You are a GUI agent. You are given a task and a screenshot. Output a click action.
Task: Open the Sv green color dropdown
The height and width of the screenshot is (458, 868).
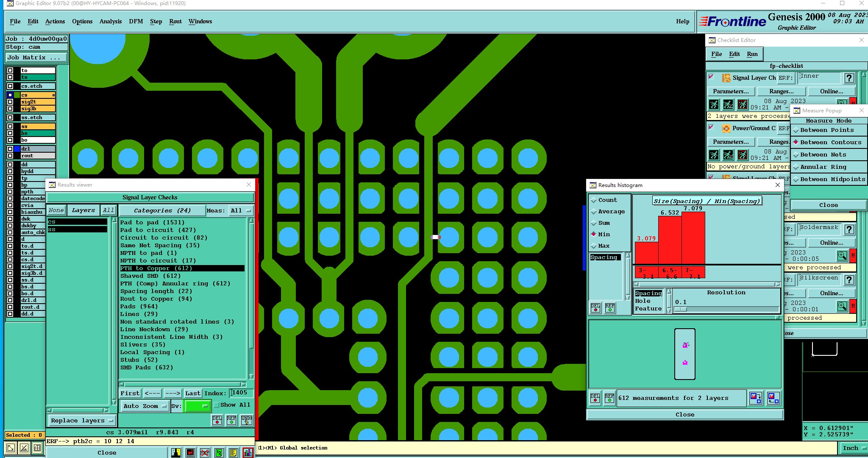(198, 406)
